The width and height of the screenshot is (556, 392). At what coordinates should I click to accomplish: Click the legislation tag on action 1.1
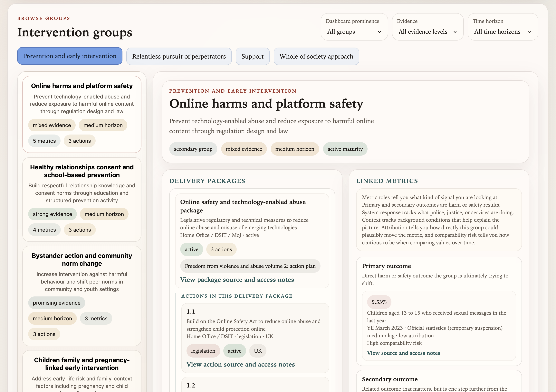pyautogui.click(x=203, y=351)
